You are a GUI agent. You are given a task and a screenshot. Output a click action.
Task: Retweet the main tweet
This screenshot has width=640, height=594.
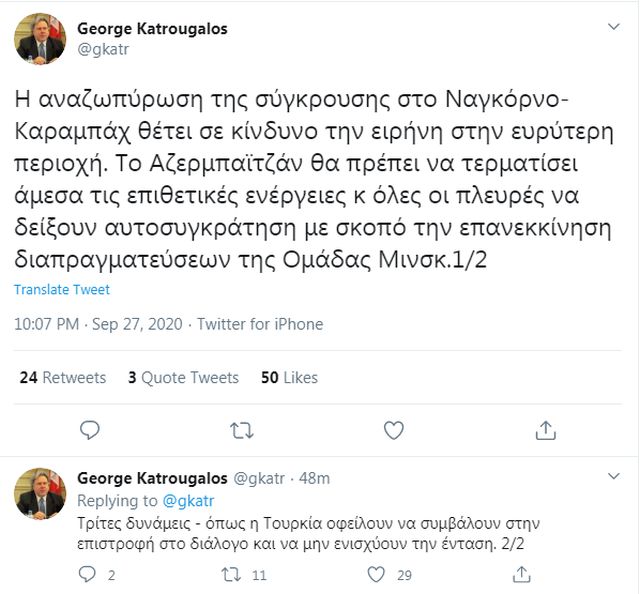tap(242, 430)
